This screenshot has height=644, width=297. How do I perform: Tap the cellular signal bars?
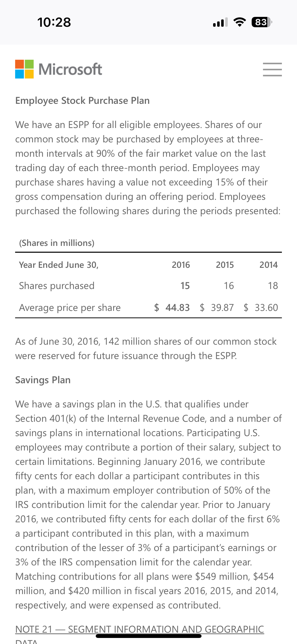(x=220, y=22)
